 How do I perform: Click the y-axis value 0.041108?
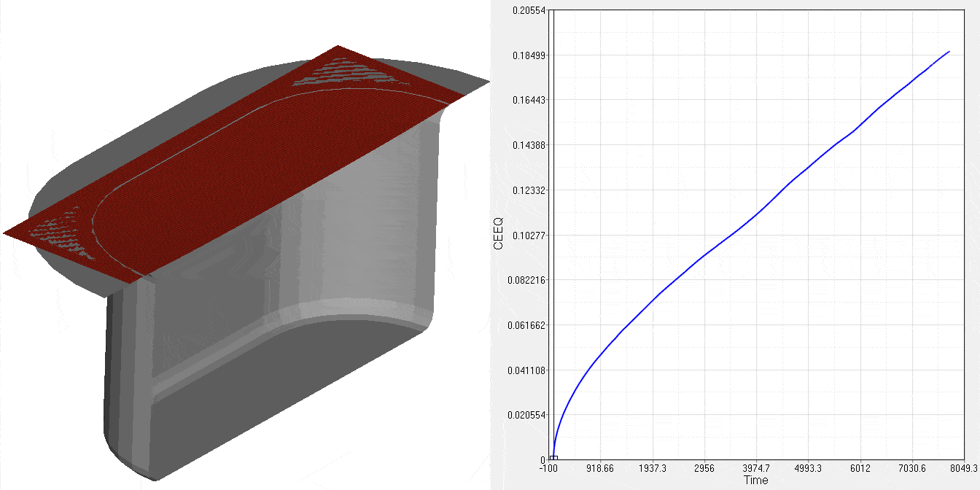[526, 370]
